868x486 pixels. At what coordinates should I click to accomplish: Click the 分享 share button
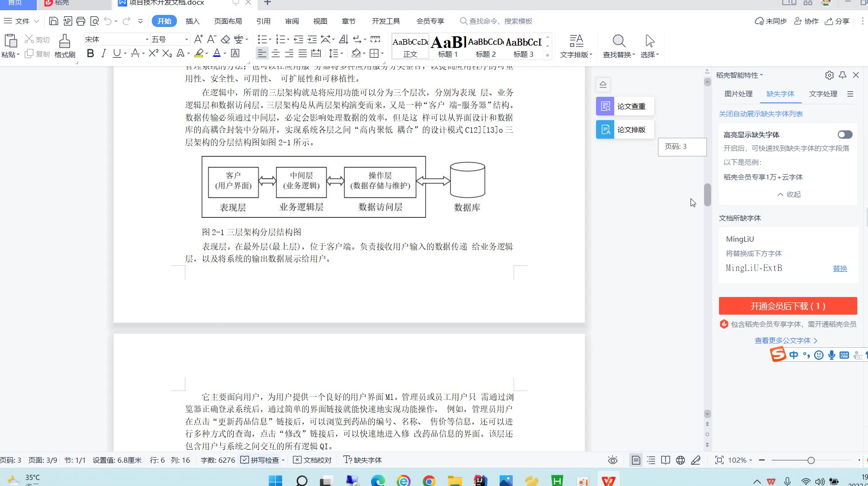(x=837, y=21)
